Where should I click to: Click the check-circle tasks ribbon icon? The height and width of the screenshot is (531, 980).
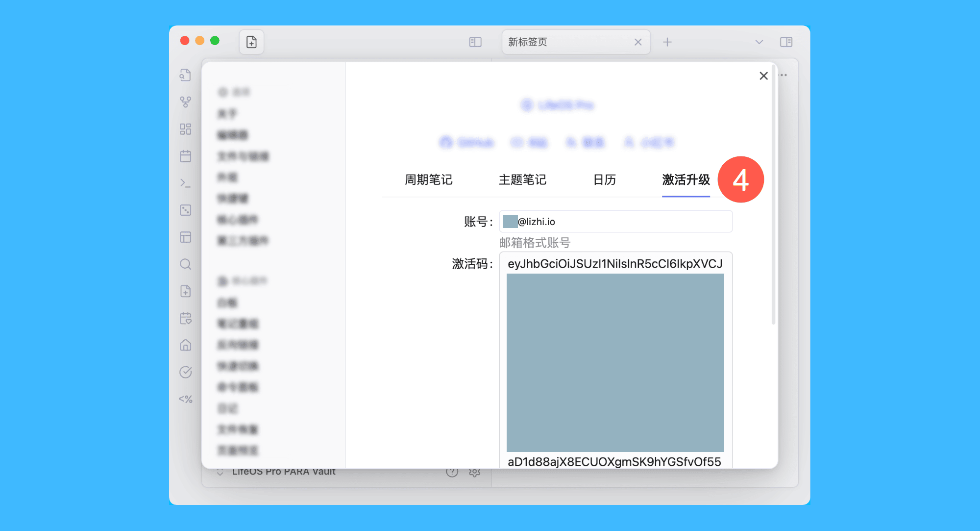coord(185,372)
